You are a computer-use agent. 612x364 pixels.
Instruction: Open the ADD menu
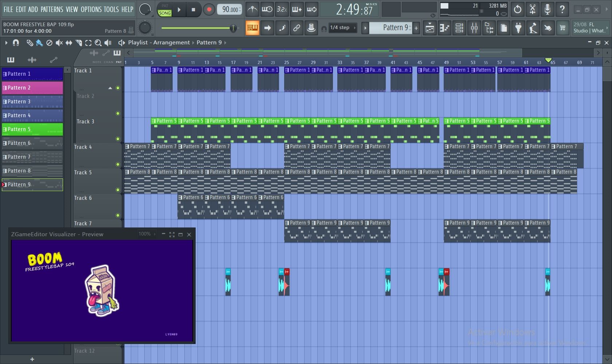click(33, 9)
